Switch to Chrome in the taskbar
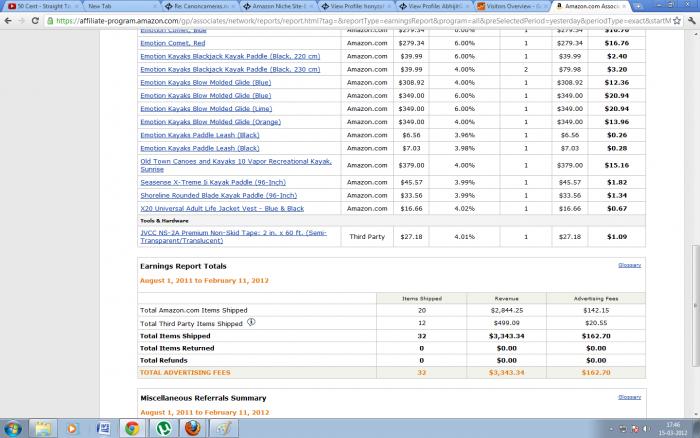The height and width of the screenshot is (438, 700). 132,429
